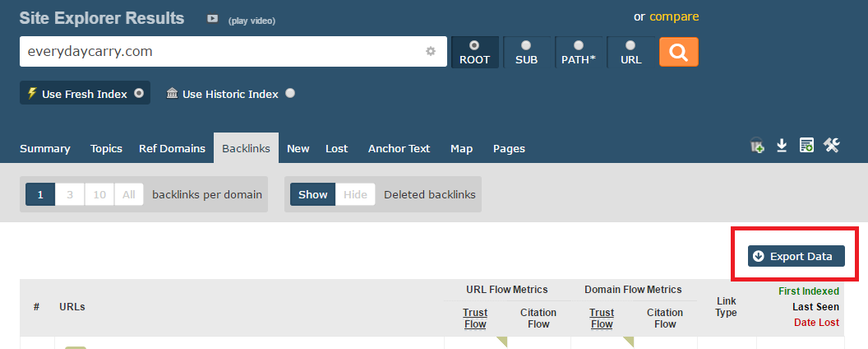Click the (play video) link text

252,21
